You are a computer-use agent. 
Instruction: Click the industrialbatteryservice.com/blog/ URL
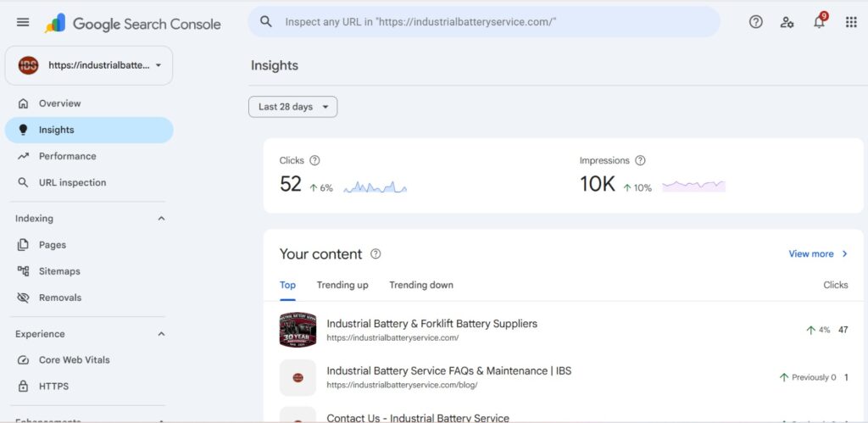(402, 385)
